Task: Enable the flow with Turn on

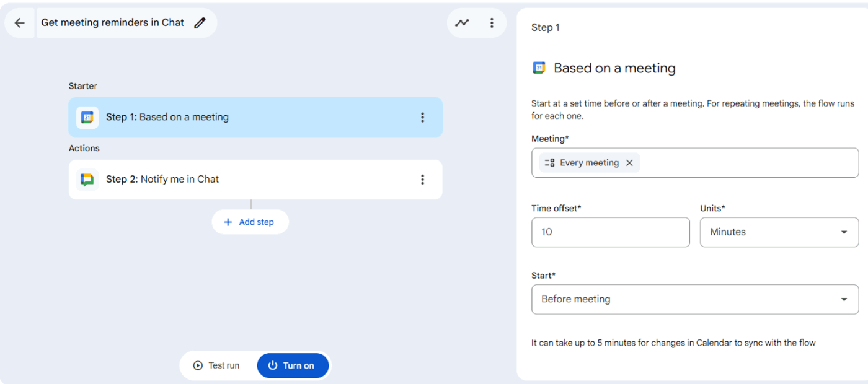Action: 293,365
